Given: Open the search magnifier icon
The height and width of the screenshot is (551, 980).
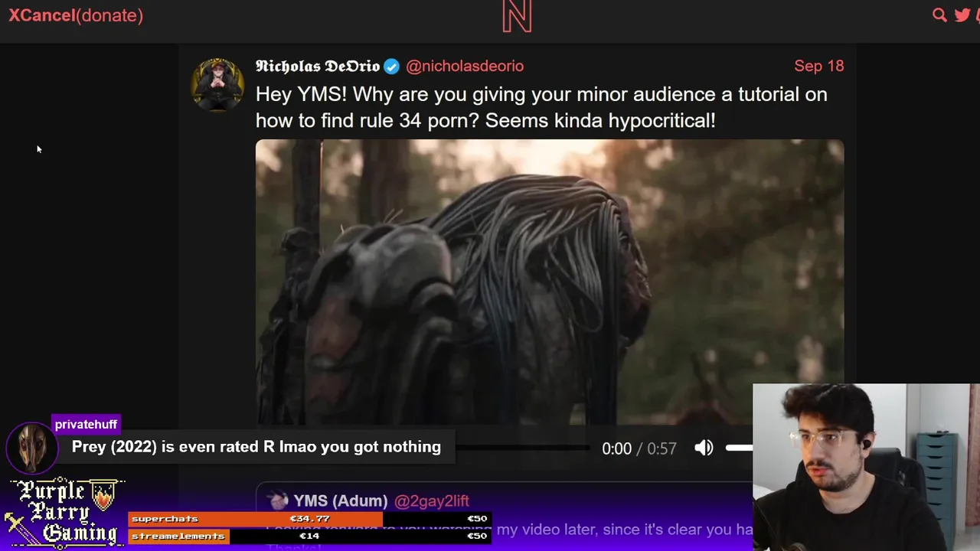Looking at the screenshot, I should tap(939, 15).
